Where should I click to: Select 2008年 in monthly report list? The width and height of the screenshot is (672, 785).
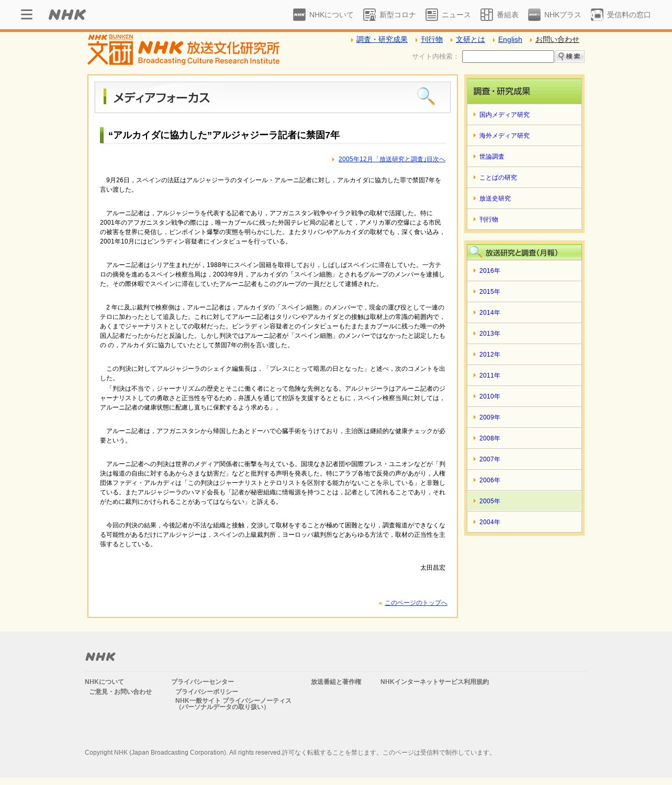coord(524,438)
